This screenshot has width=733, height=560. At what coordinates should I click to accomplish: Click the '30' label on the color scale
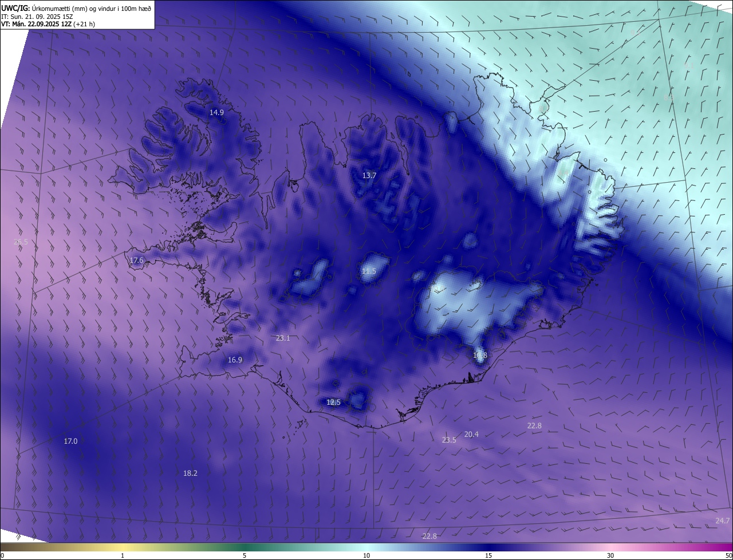pos(610,556)
